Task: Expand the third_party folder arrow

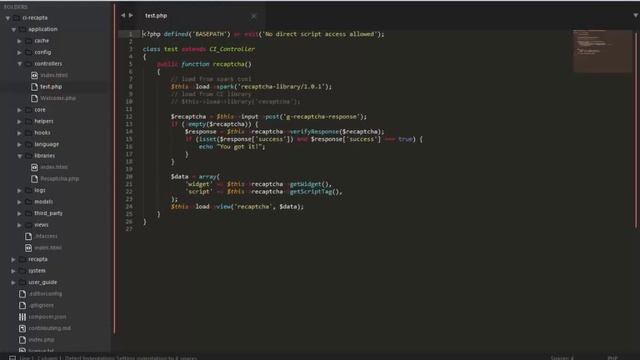Action: point(19,213)
